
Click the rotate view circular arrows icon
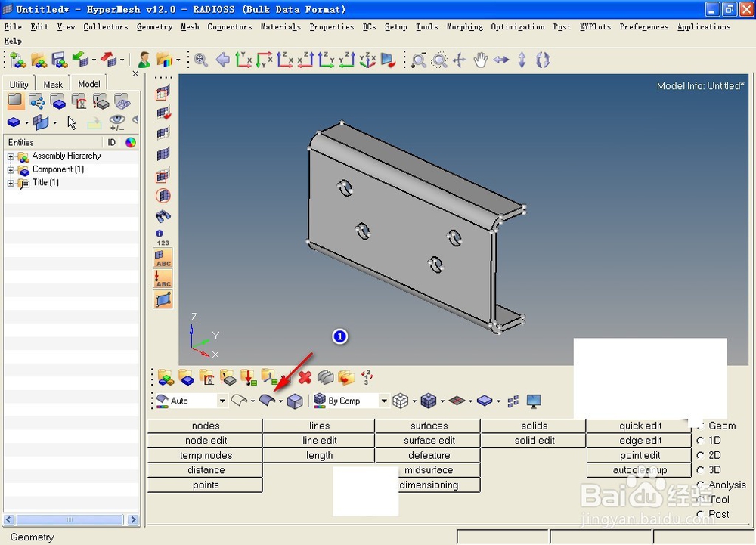click(x=542, y=60)
